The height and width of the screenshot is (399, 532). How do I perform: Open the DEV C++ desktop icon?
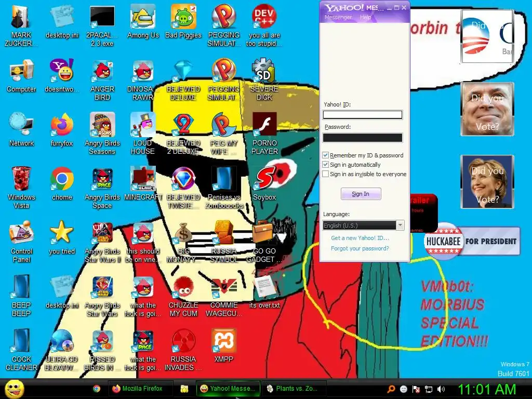click(264, 25)
